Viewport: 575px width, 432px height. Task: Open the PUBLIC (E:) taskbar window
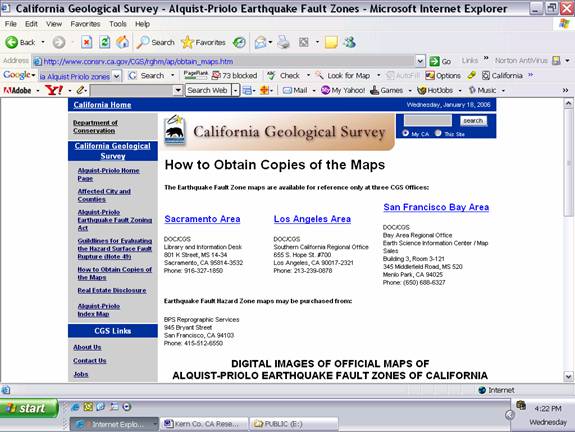(x=294, y=424)
